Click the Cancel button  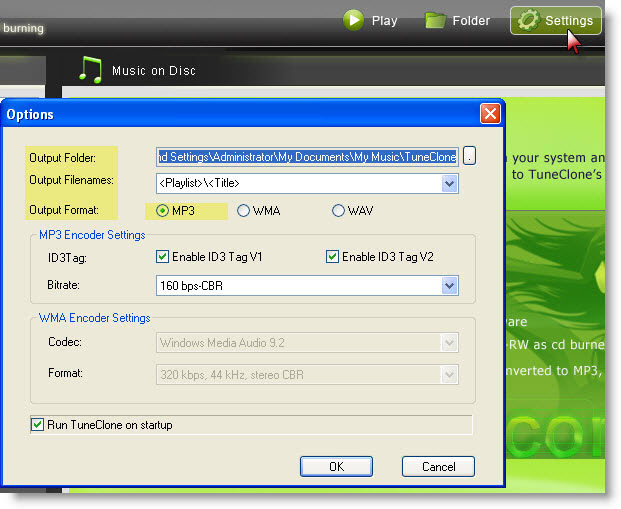438,466
